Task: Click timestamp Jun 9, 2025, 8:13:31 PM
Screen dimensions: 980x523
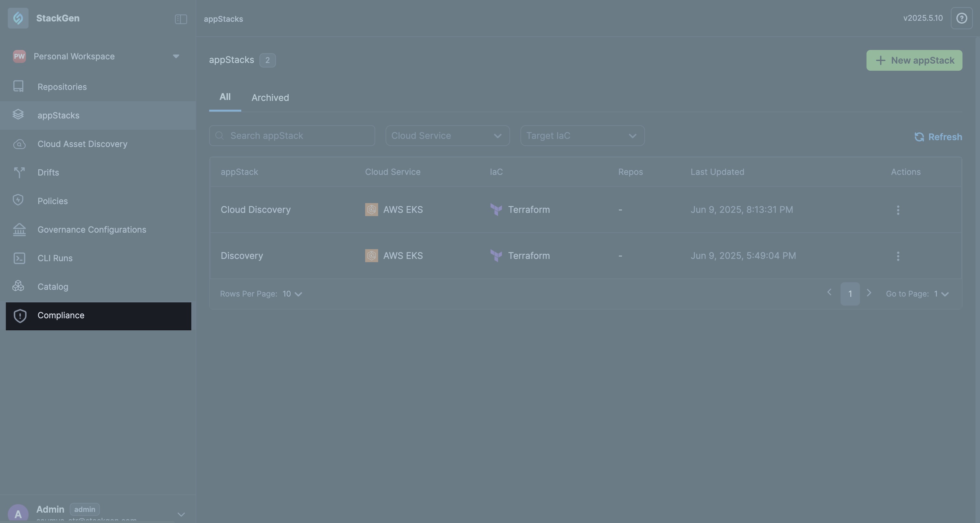Action: tap(742, 210)
